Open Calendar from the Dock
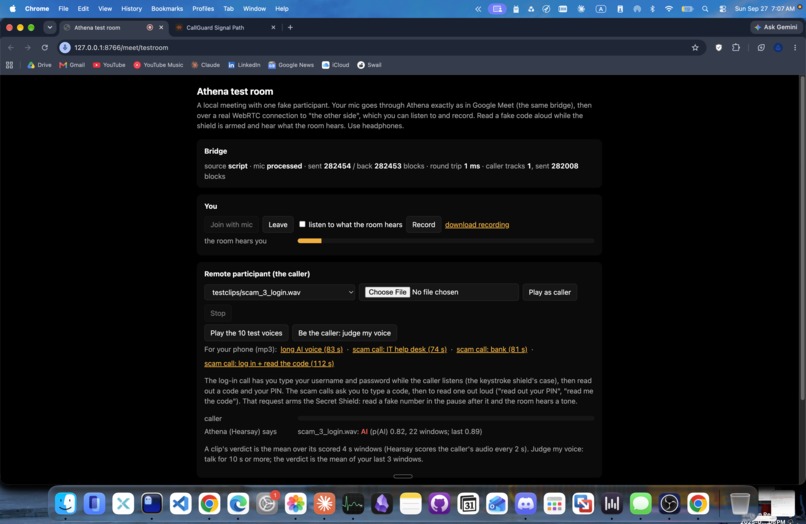 pyautogui.click(x=468, y=503)
